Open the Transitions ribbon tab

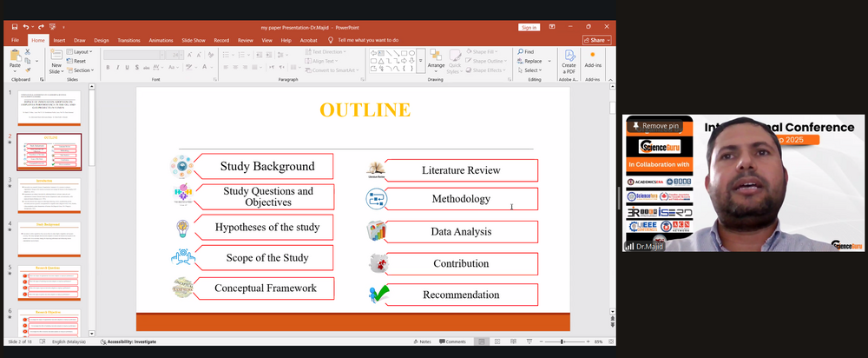pos(128,40)
